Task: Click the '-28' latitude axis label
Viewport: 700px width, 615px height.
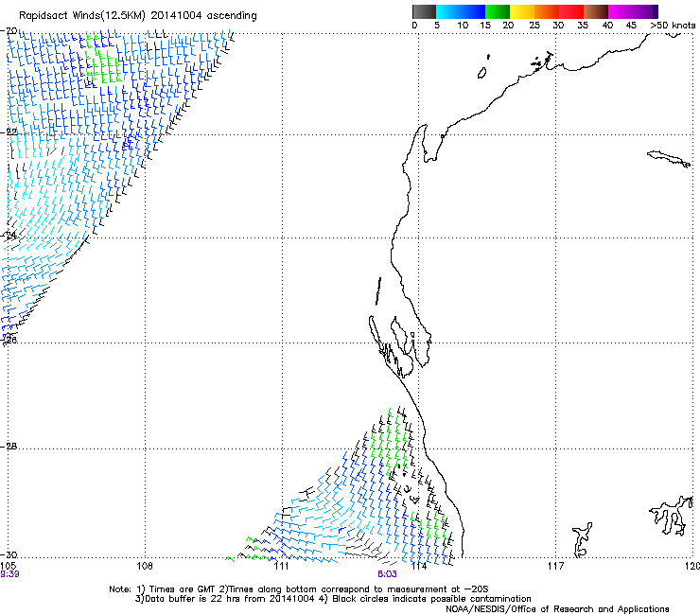Action: (9, 447)
